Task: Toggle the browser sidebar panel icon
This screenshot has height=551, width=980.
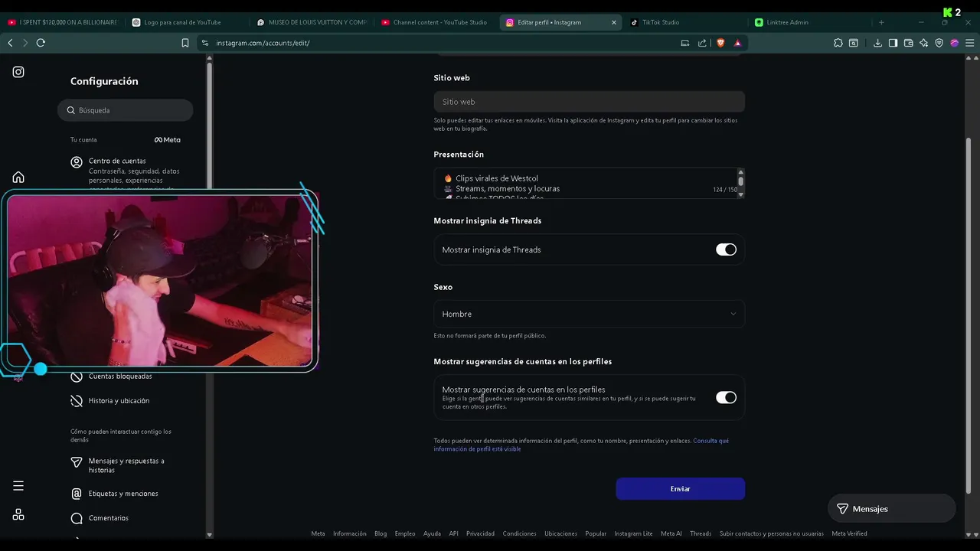Action: coord(893,43)
